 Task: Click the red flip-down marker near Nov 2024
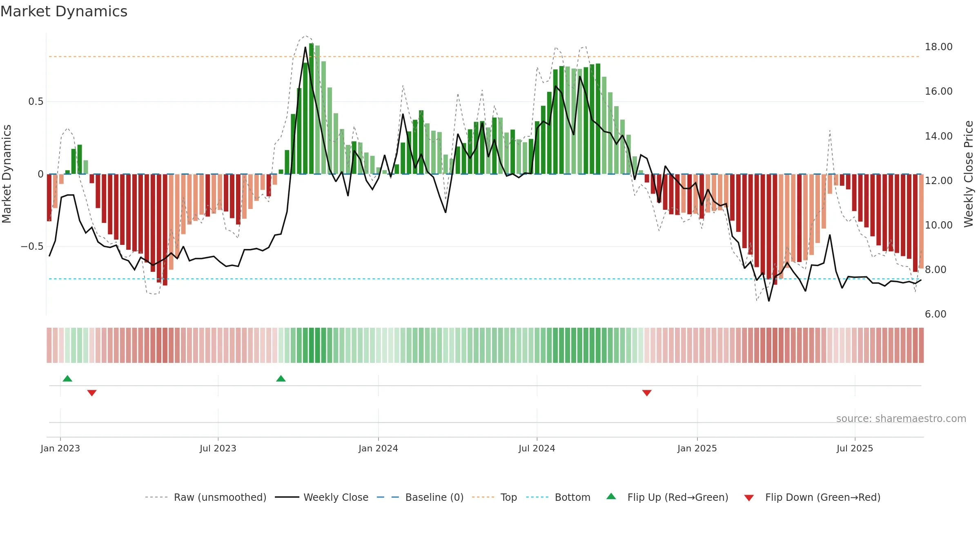pos(647,393)
